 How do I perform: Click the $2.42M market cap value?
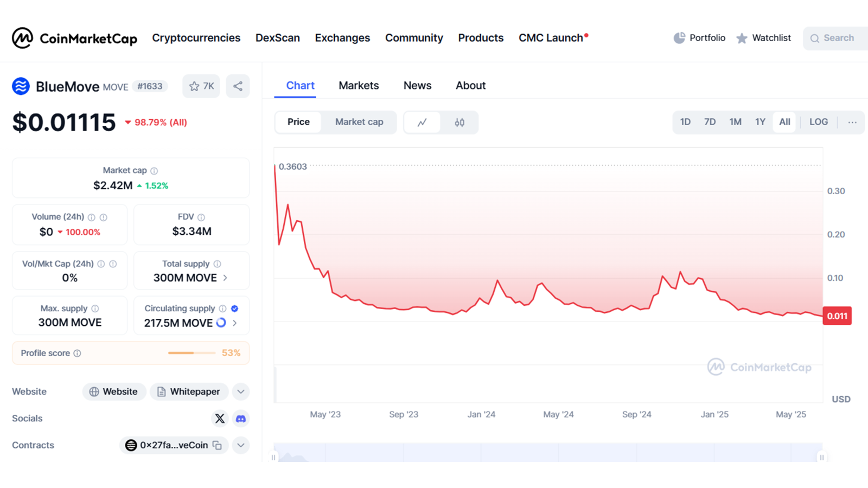point(113,185)
